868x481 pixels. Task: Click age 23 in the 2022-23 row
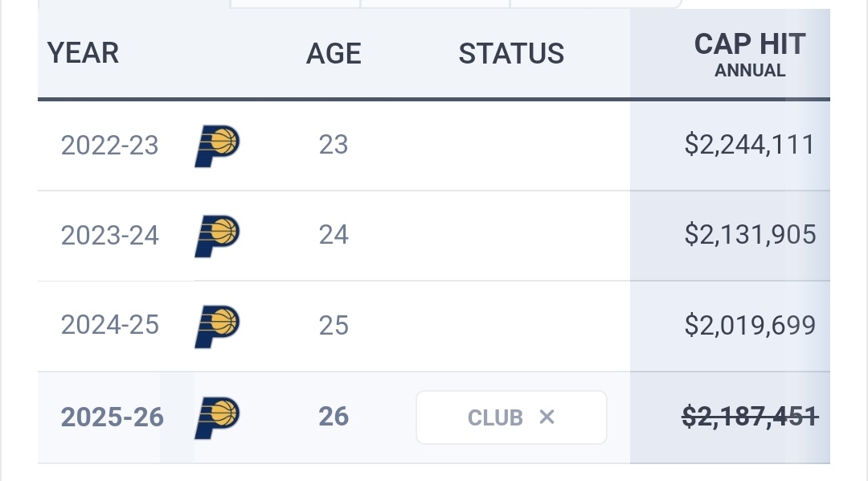[334, 145]
